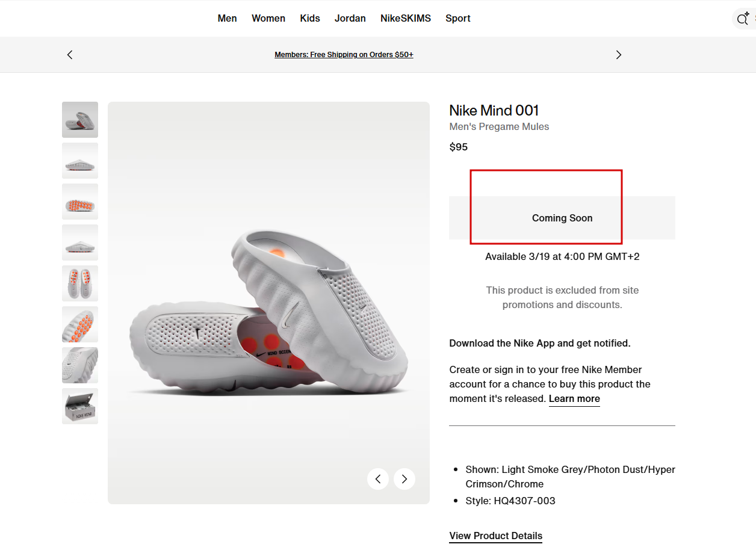This screenshot has height=556, width=756.
Task: Click the main product image of the mules
Action: (x=268, y=313)
